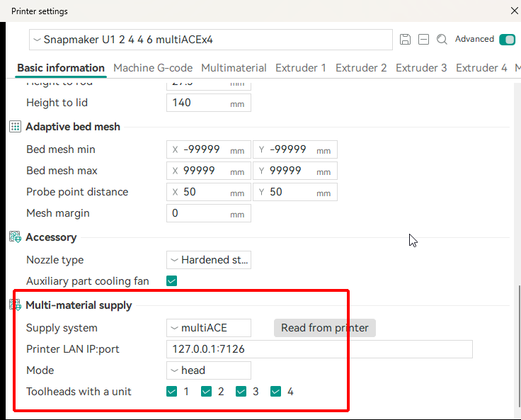Uncheck toolhead 1 unit checkbox

point(172,392)
